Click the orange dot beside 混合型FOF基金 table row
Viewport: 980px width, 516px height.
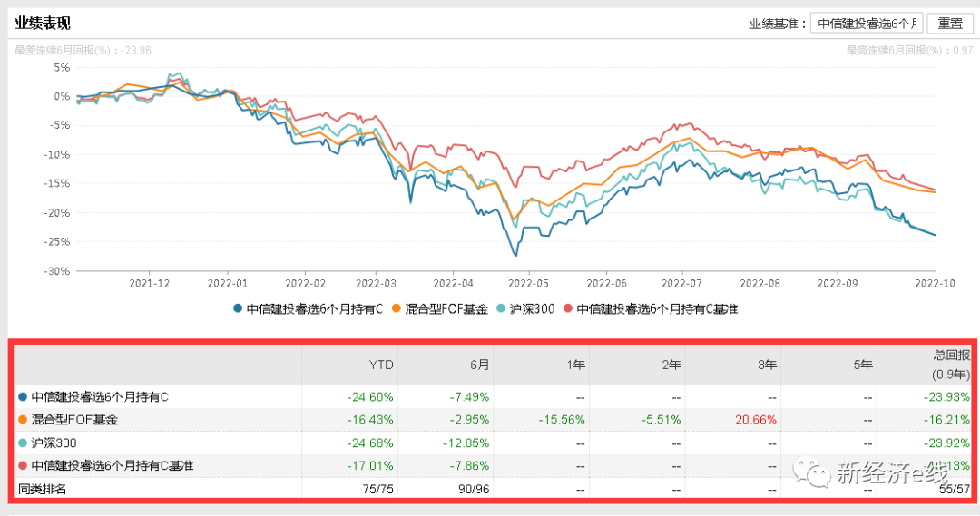[22, 420]
